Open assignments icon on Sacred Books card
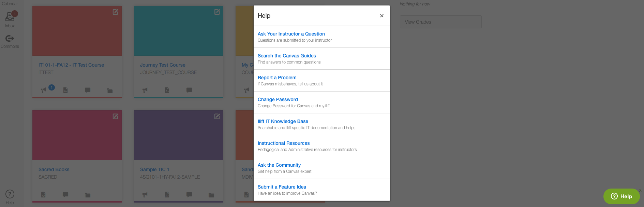644x207 pixels. pyautogui.click(x=43, y=195)
